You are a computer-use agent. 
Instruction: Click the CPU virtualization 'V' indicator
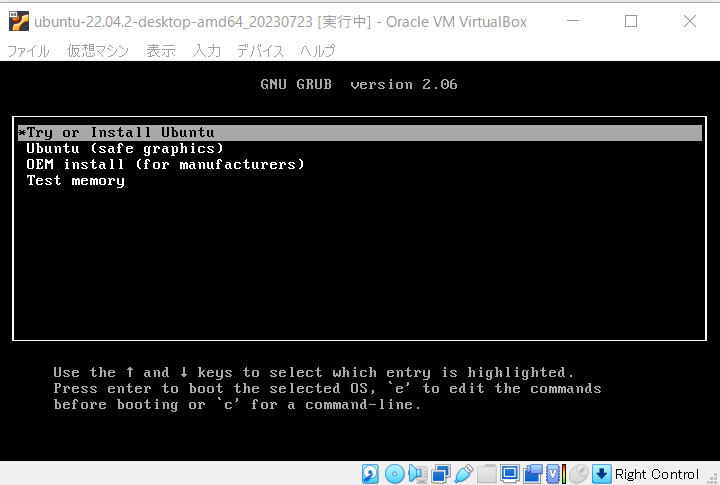coord(554,474)
